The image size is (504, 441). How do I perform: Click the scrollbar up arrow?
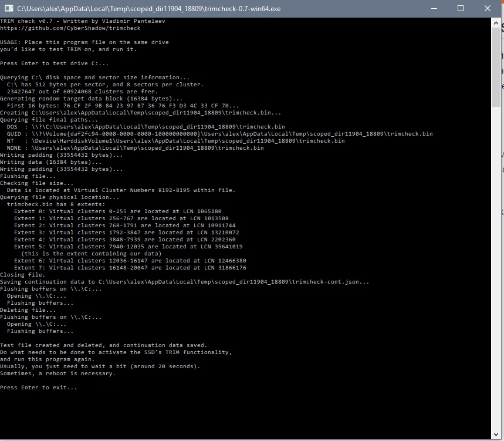click(496, 23)
